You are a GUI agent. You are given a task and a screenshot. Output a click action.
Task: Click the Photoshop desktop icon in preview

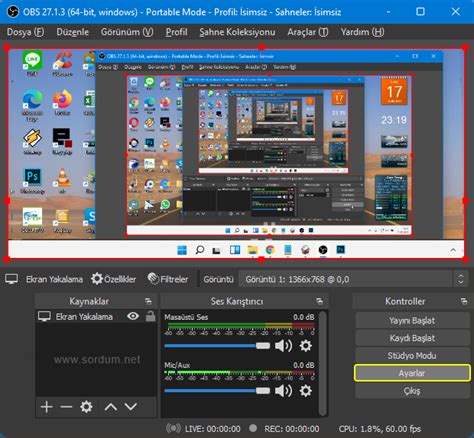(32, 180)
